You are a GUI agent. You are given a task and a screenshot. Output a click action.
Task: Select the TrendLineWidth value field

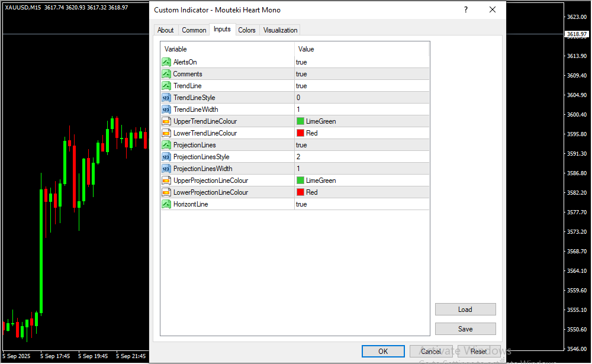pos(361,109)
